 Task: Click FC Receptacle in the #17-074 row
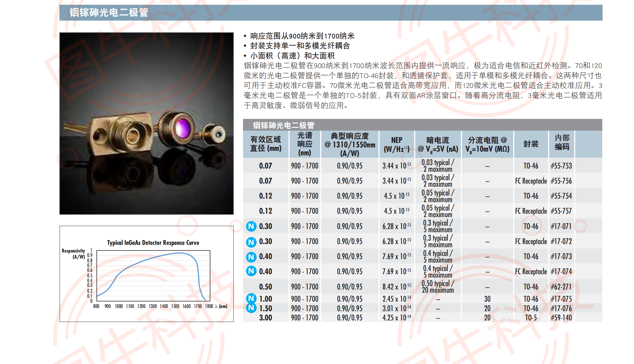[x=531, y=272]
